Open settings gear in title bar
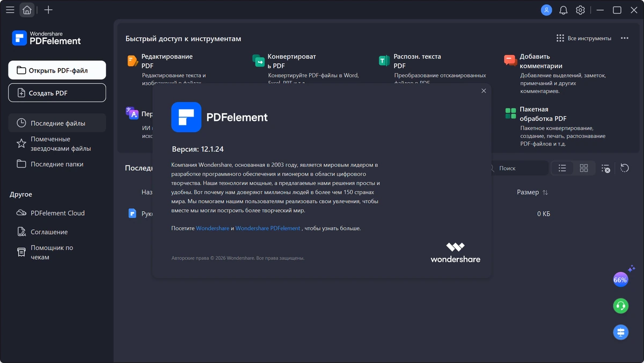Image resolution: width=644 pixels, height=363 pixels. click(580, 10)
